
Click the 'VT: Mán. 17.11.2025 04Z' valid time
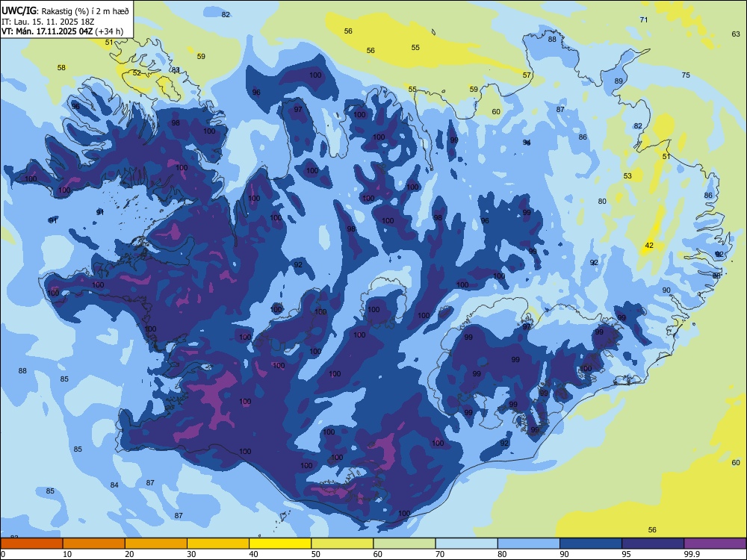pos(47,31)
